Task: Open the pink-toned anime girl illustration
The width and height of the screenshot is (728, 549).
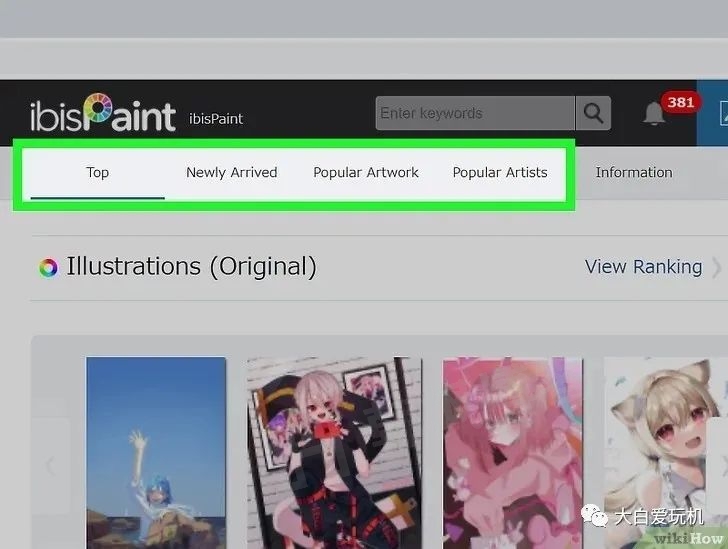Action: pos(512,450)
